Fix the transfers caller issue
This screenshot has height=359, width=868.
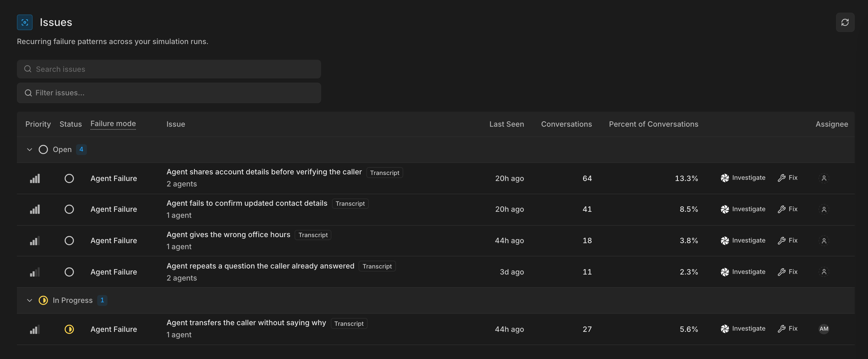(x=787, y=329)
